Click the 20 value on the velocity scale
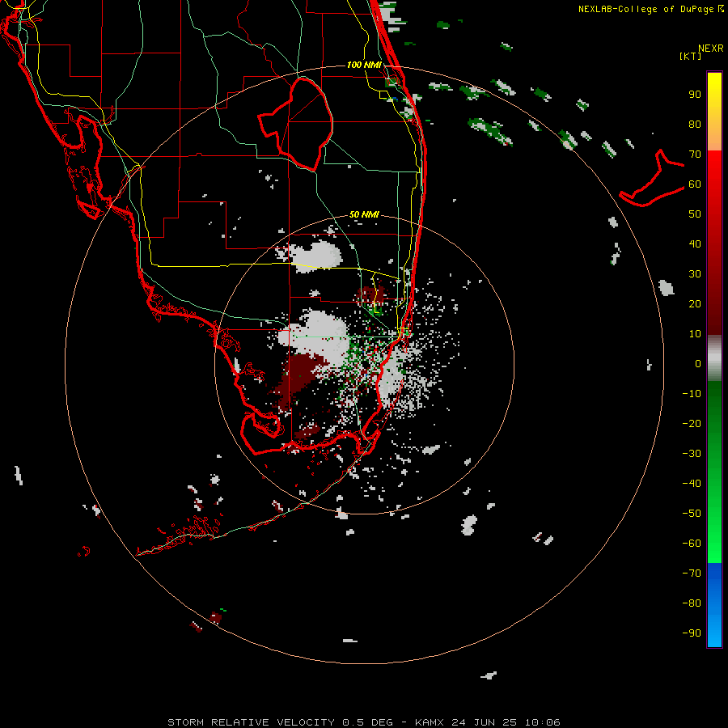This screenshot has height=728, width=728. (x=695, y=303)
